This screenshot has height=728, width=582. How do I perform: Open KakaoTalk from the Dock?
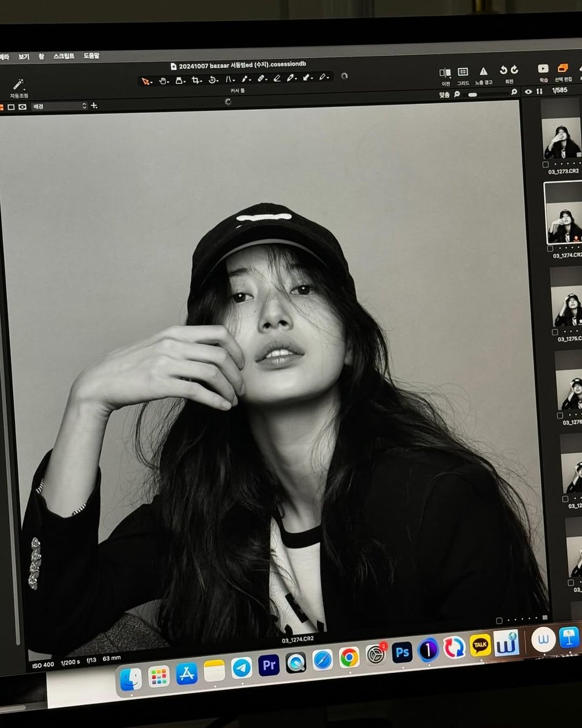(481, 645)
